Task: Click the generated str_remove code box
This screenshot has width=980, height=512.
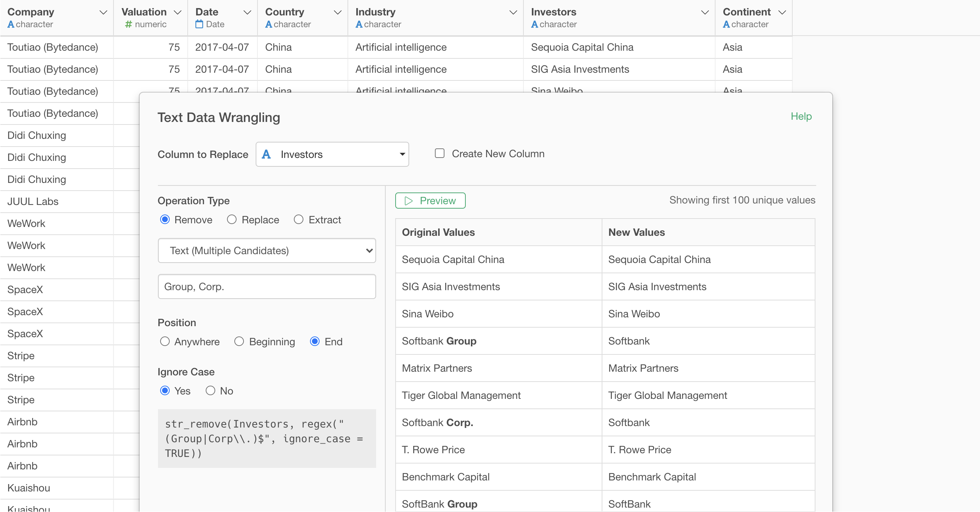Action: tap(267, 439)
